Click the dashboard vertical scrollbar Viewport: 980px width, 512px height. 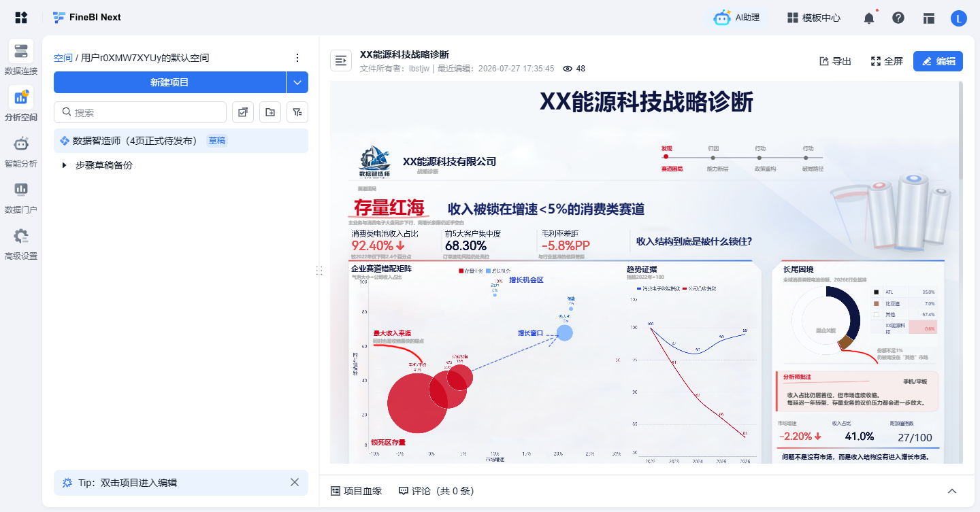(961, 129)
